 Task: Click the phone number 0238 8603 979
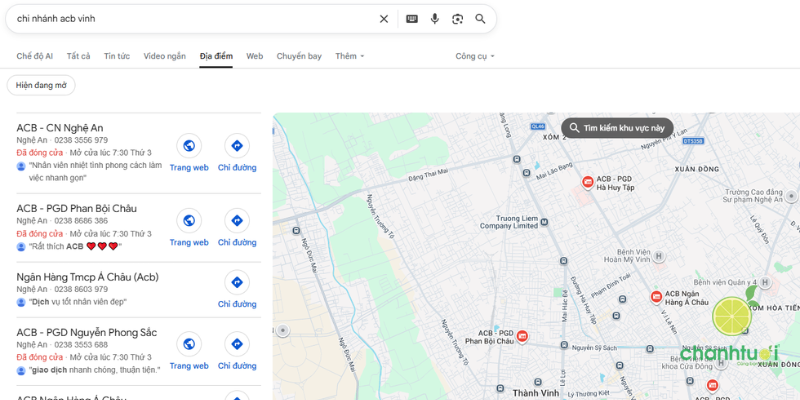81,289
